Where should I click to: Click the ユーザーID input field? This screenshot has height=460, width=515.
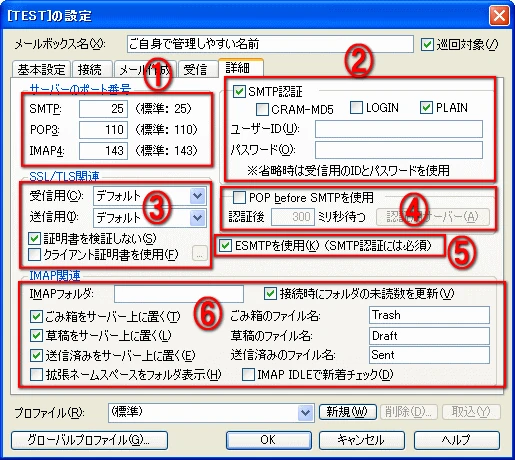[399, 129]
